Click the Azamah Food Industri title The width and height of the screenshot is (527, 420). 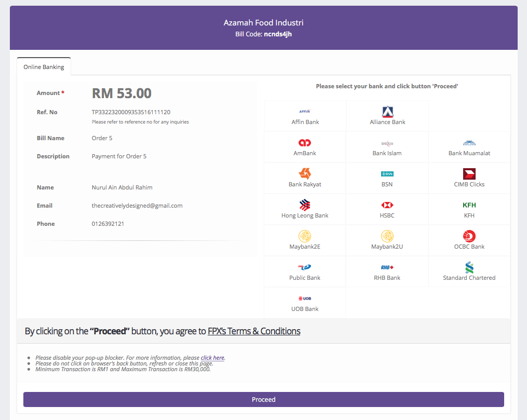pos(264,23)
